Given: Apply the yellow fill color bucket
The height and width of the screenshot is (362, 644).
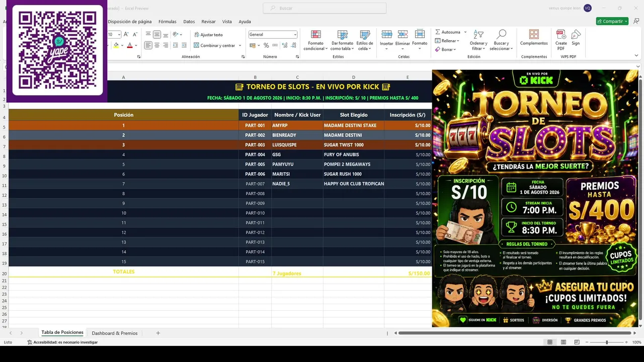Looking at the screenshot, I should [x=116, y=45].
